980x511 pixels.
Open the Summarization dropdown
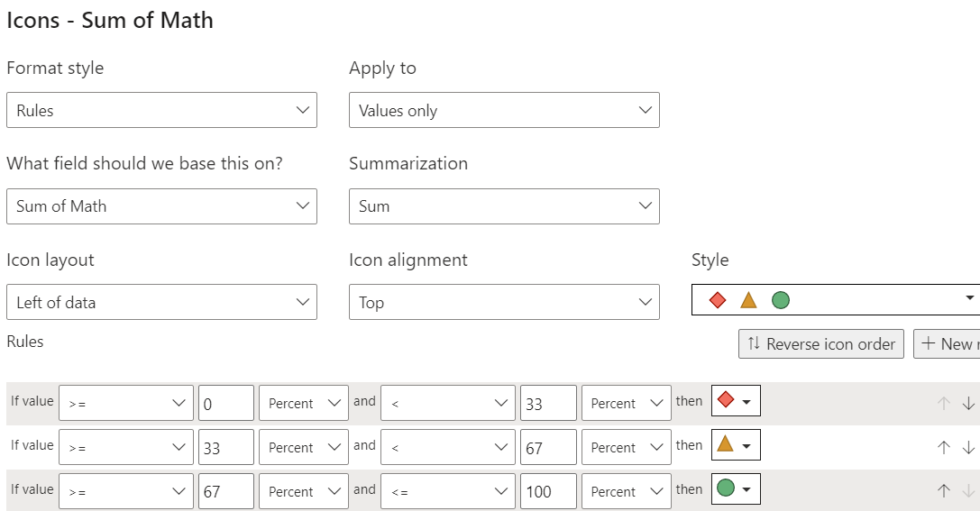tap(504, 205)
